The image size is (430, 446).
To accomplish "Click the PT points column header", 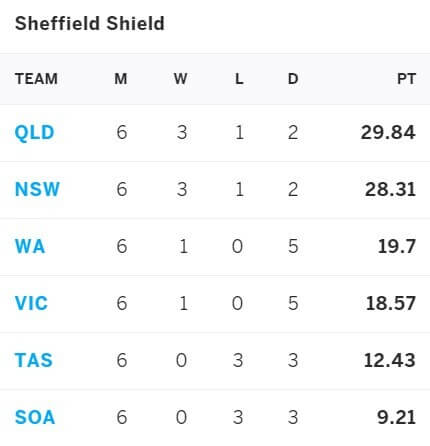I will tap(406, 79).
